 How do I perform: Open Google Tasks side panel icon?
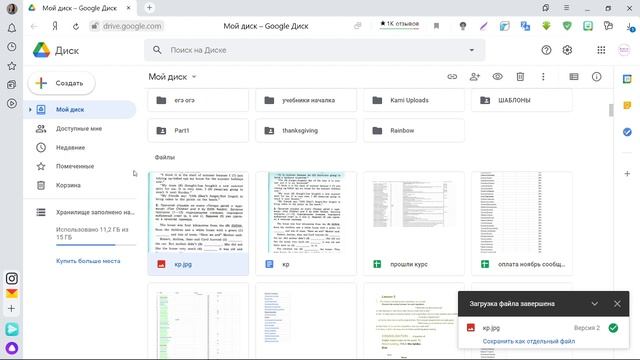click(x=627, y=132)
